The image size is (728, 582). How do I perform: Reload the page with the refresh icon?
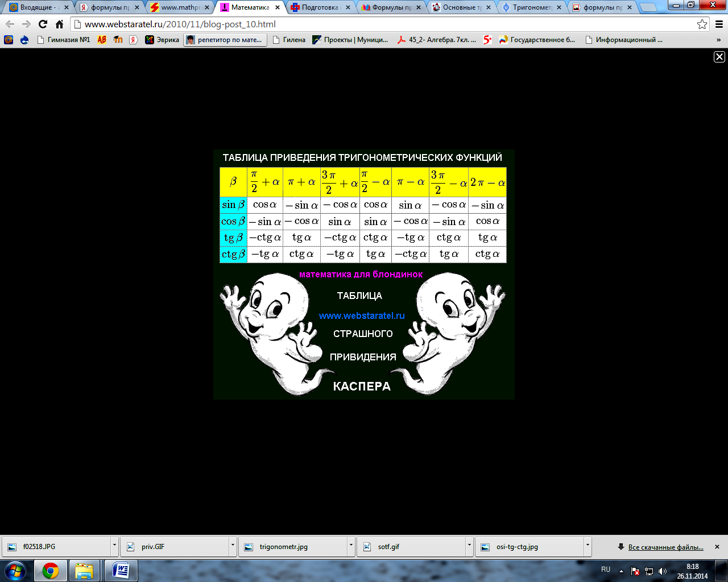(43, 24)
